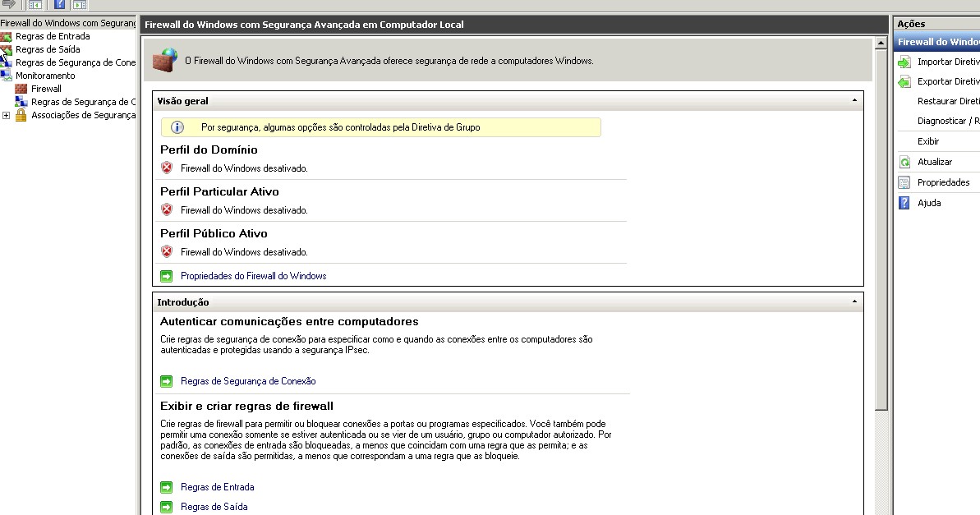Click the Exportar Diretiva icon
980x515 pixels.
[x=904, y=81]
